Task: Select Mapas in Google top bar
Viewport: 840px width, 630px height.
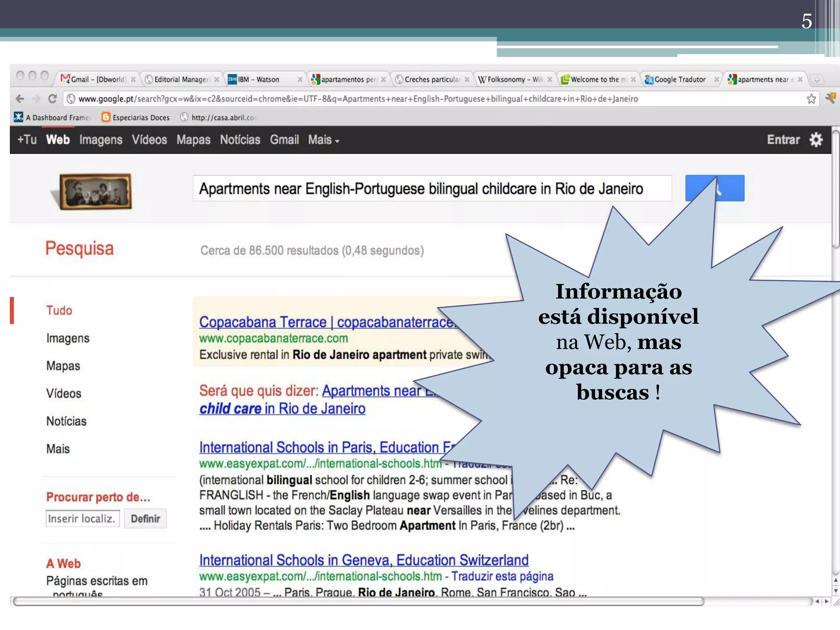Action: 194,140
